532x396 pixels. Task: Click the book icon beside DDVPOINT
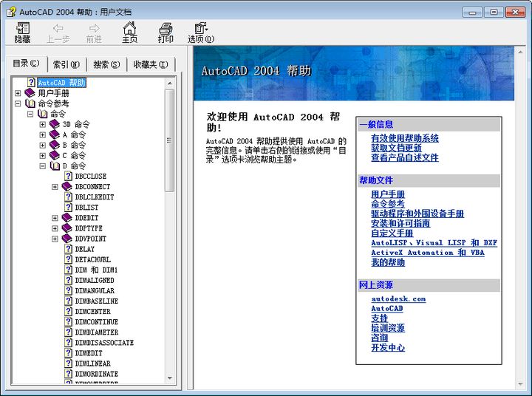(66, 239)
